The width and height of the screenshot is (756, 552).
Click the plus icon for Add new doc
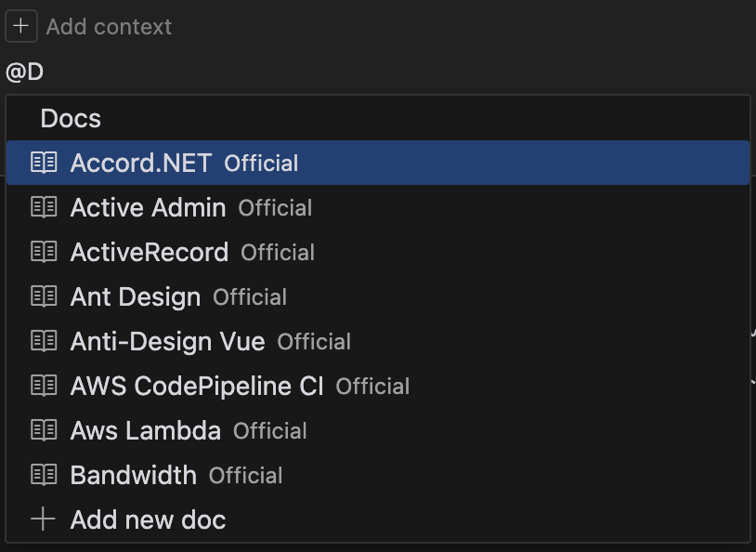point(44,519)
